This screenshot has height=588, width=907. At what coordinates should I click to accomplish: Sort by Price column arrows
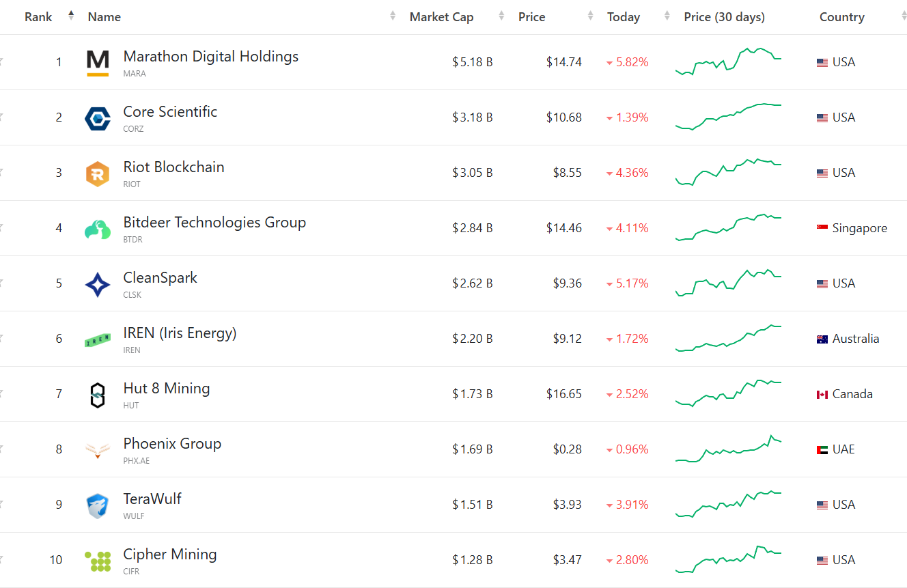[x=591, y=16]
